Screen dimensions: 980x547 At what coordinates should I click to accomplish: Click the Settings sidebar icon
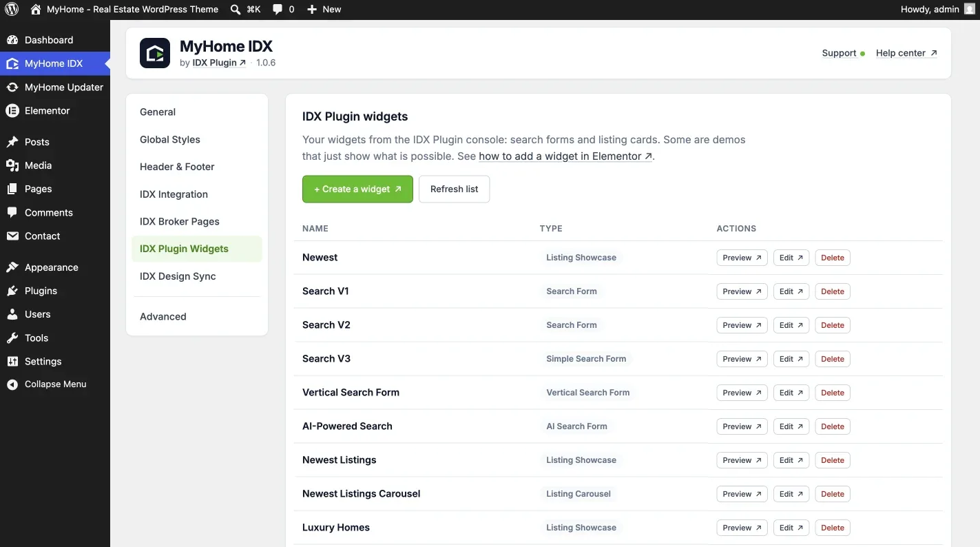[x=12, y=362]
